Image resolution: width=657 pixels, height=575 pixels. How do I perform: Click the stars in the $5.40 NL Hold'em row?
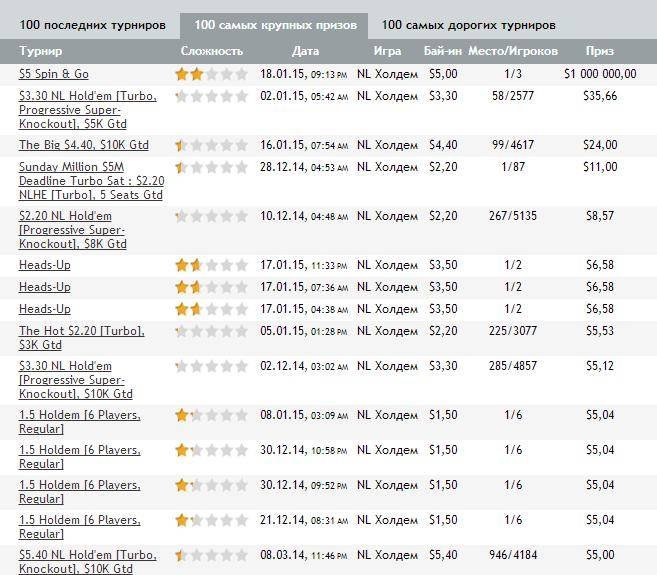(x=211, y=554)
